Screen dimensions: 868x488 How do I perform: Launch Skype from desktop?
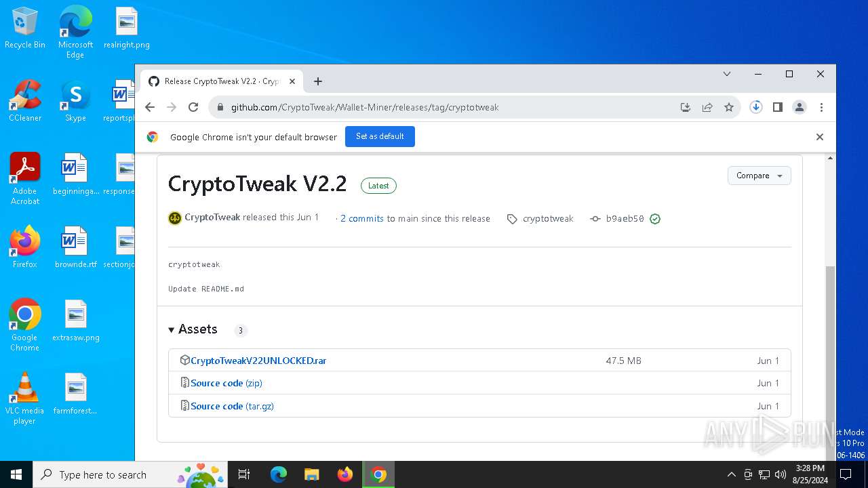coord(75,101)
